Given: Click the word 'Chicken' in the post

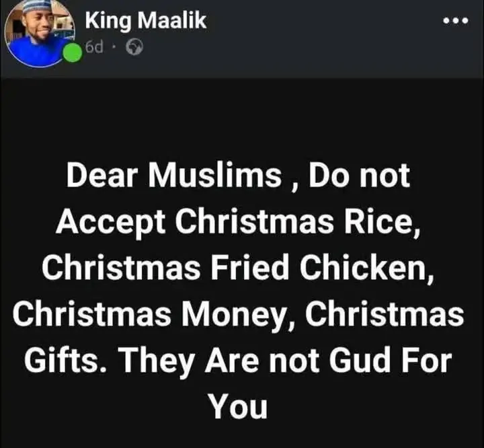Looking at the screenshot, I should coord(363,267).
